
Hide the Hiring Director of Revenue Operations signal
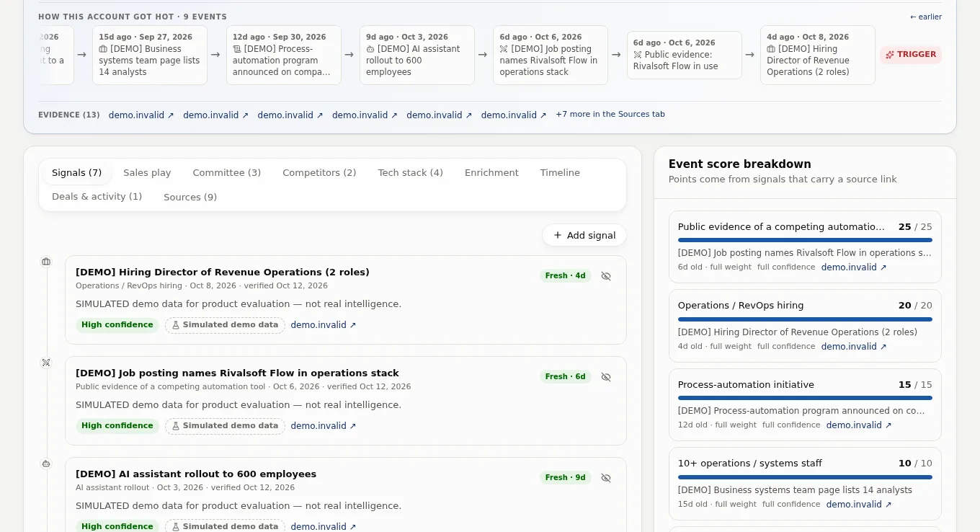click(606, 276)
